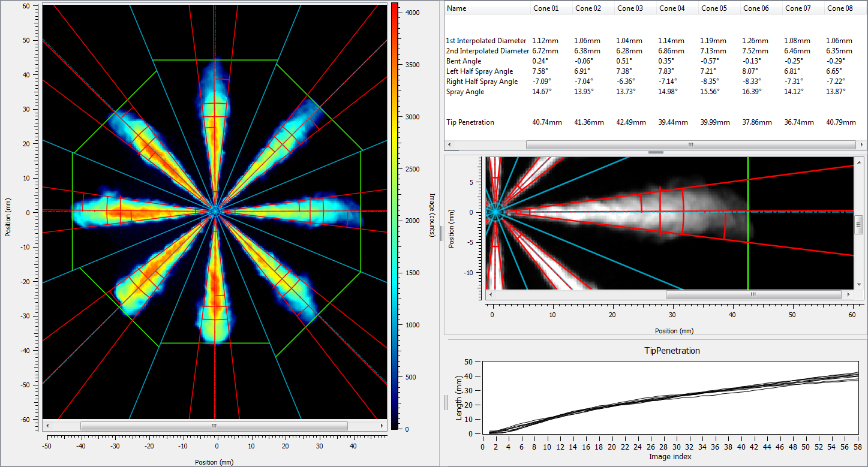Screen dimensions: 868x467
Task: Click the Bent Angle row label
Action: tap(463, 61)
